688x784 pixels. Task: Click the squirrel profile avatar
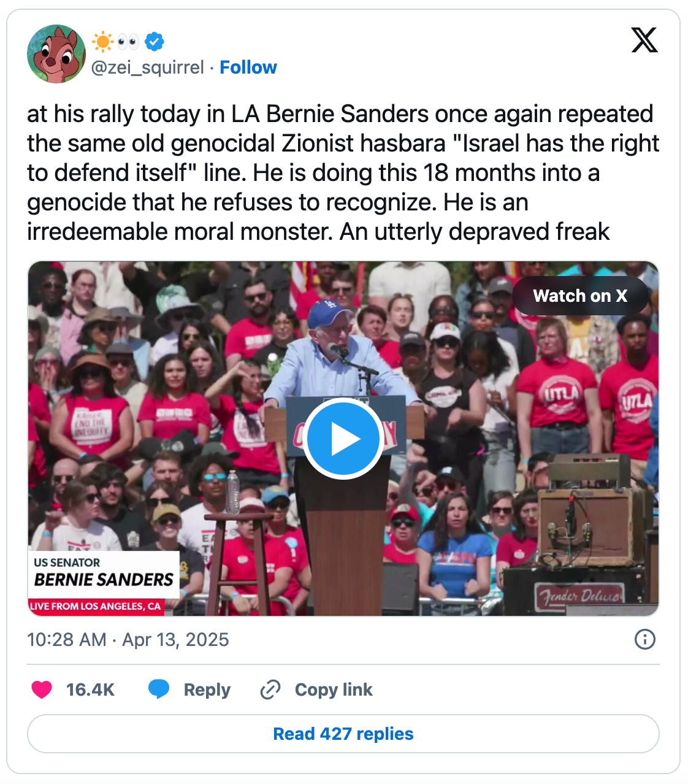56,54
